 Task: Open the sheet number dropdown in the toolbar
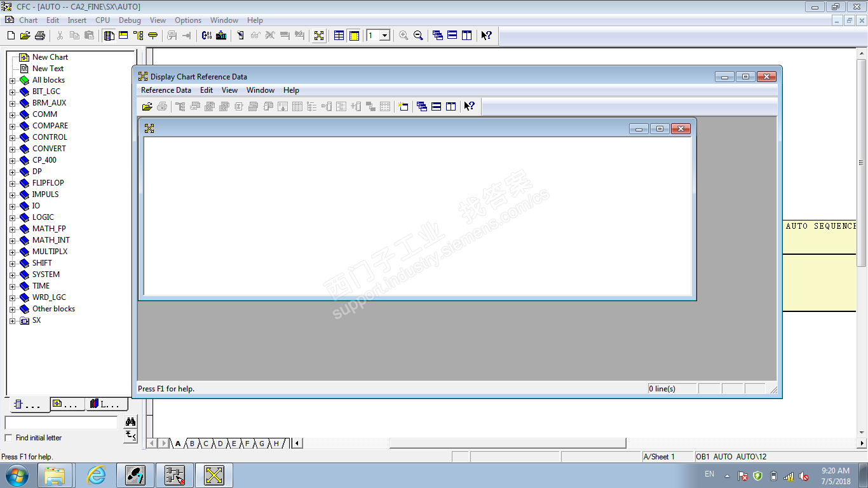tap(384, 36)
